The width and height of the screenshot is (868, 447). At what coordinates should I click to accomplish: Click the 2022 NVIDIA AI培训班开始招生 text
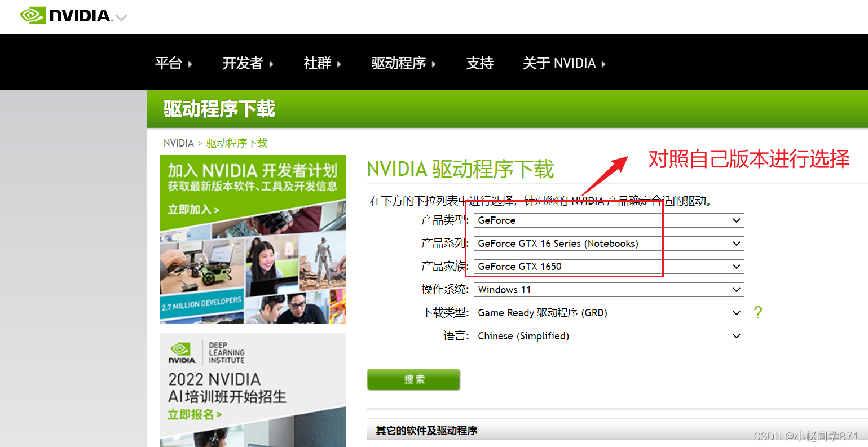227,388
